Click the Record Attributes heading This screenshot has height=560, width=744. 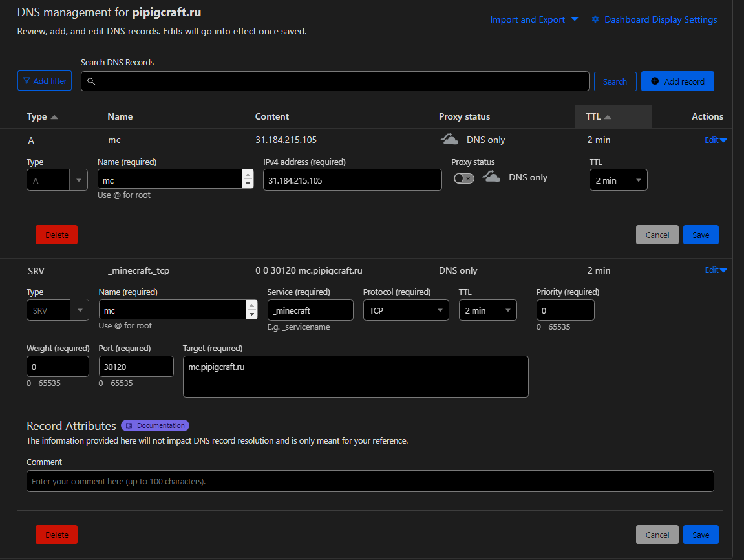point(71,425)
